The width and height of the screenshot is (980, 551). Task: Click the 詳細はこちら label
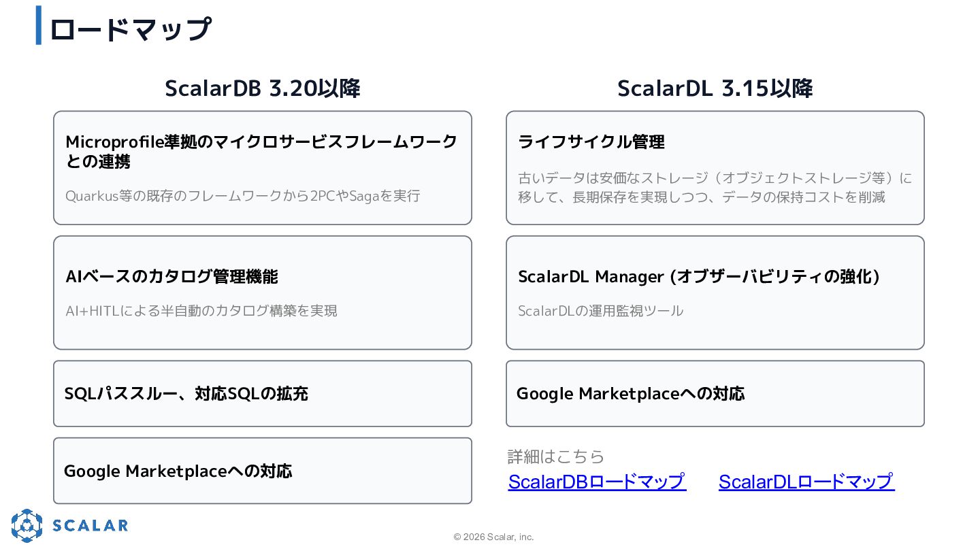tap(556, 456)
